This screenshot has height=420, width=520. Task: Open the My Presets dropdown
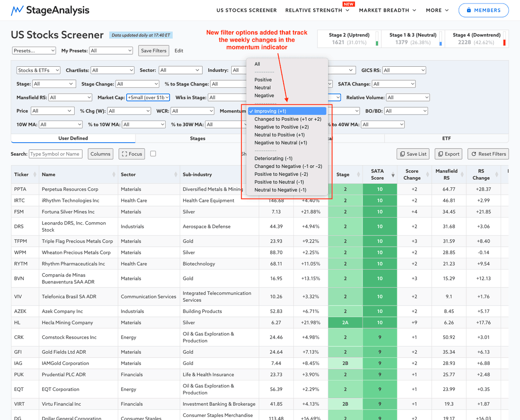(111, 51)
